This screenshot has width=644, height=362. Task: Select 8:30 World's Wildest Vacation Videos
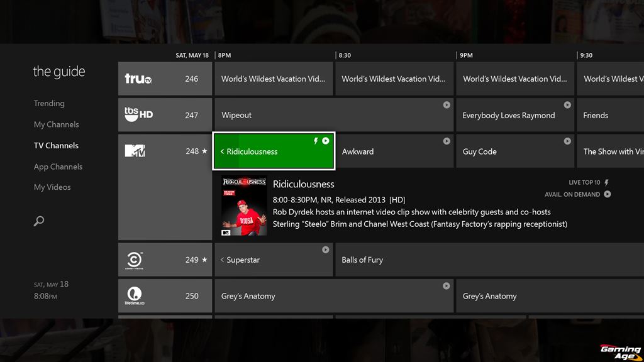coord(394,79)
